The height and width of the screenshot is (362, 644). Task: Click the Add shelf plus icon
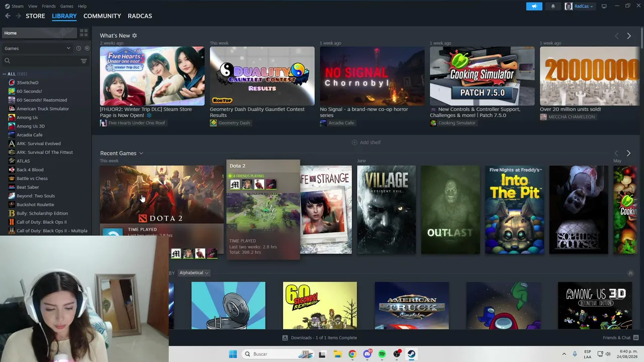coord(354,142)
